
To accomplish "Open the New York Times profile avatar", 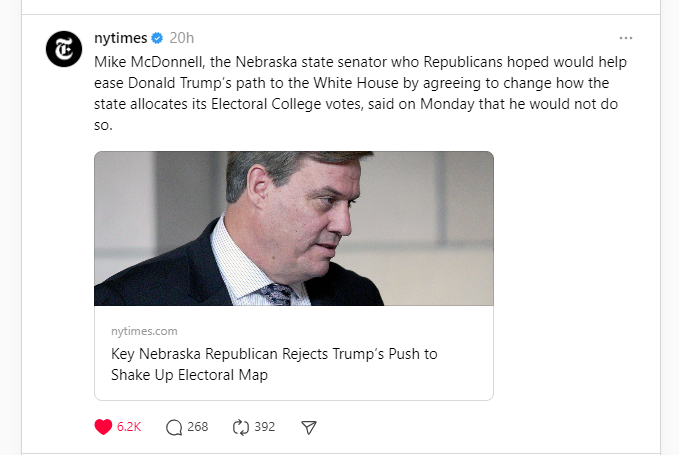I will pyautogui.click(x=64, y=49).
